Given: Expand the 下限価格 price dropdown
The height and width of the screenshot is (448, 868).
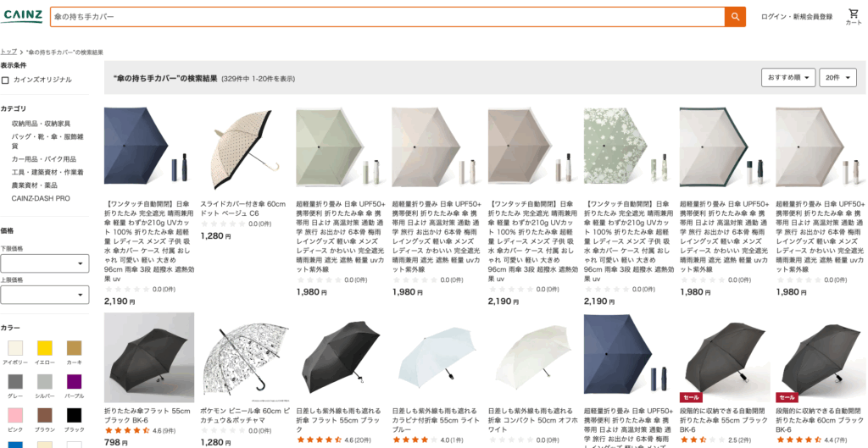Looking at the screenshot, I should [x=44, y=263].
